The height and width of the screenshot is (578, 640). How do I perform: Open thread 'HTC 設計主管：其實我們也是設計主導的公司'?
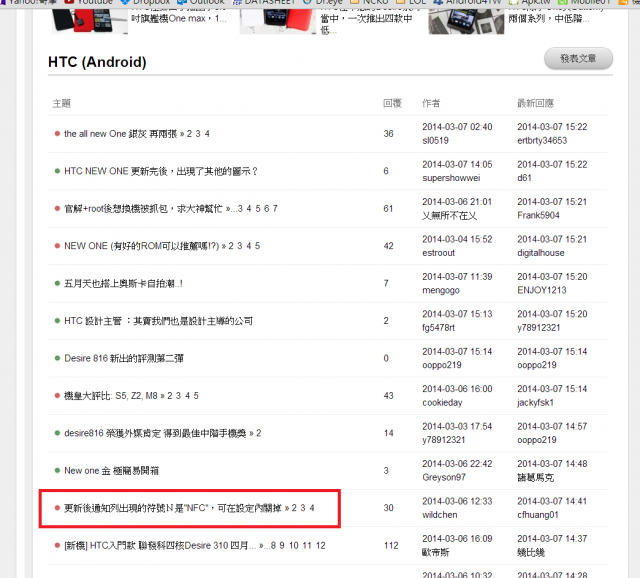point(158,321)
